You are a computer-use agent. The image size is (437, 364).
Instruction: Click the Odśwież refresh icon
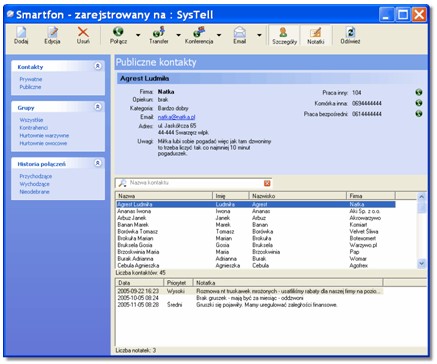pyautogui.click(x=350, y=32)
